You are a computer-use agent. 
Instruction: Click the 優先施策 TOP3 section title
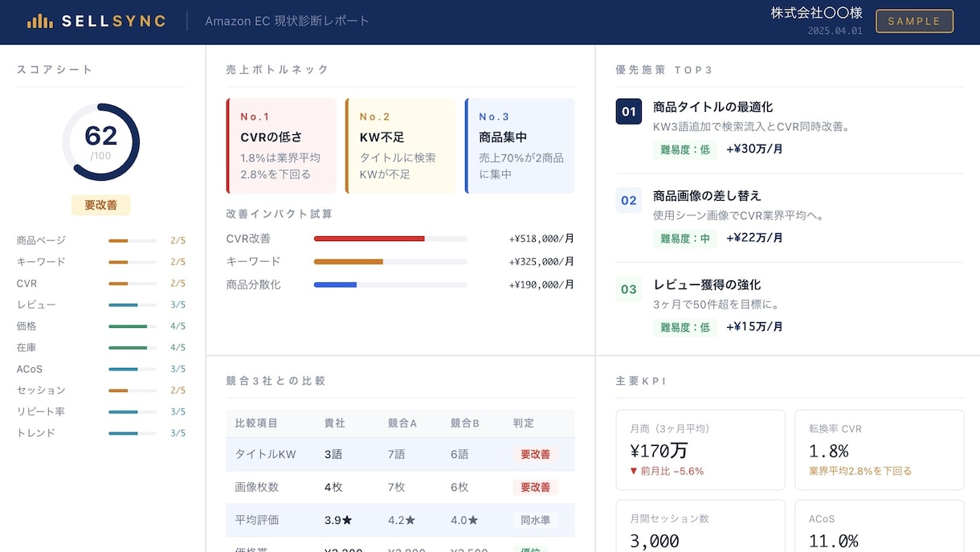tap(664, 70)
